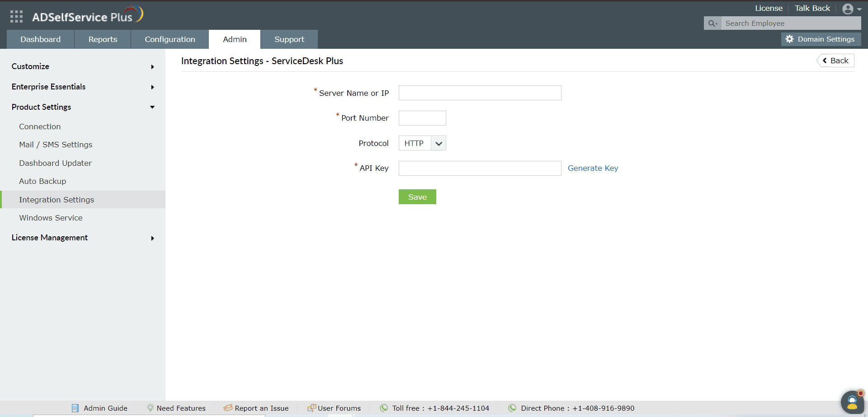This screenshot has width=868, height=417.
Task: Open employee search options via magnifier icon
Action: pyautogui.click(x=712, y=23)
